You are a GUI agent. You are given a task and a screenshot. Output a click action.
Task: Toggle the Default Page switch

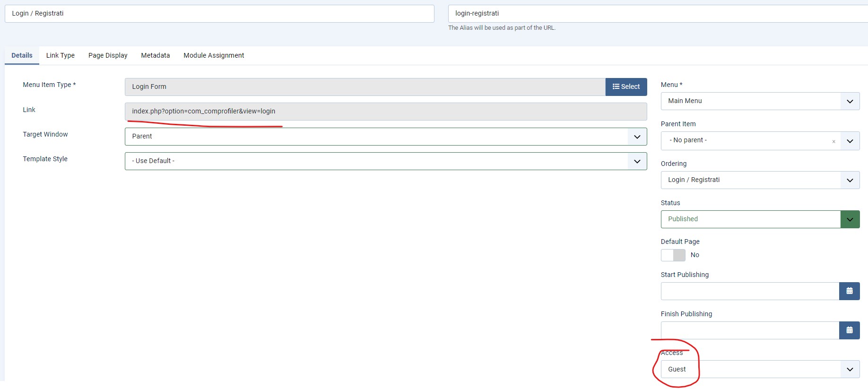click(673, 255)
